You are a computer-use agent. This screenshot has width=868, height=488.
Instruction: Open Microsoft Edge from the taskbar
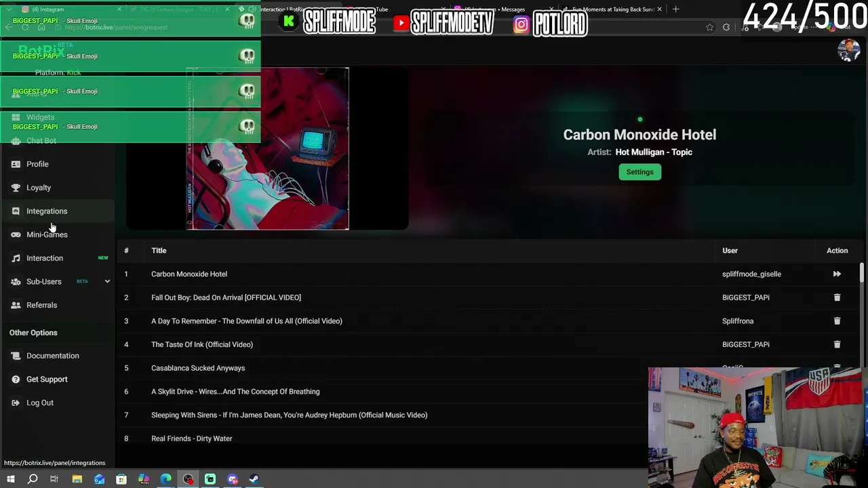pos(165,479)
